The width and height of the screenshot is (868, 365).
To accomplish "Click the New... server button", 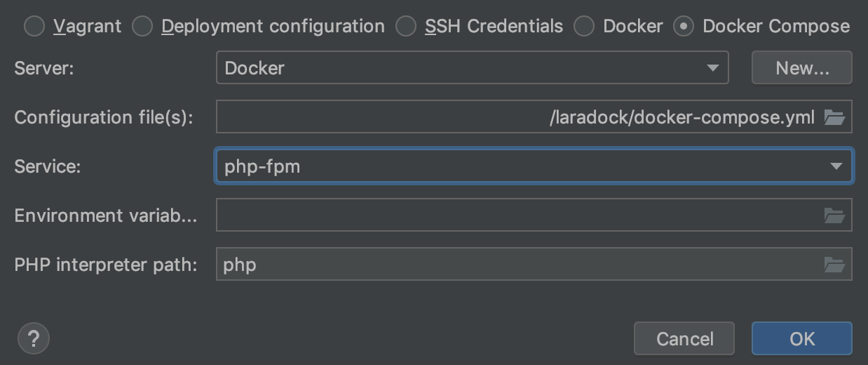I will click(801, 68).
